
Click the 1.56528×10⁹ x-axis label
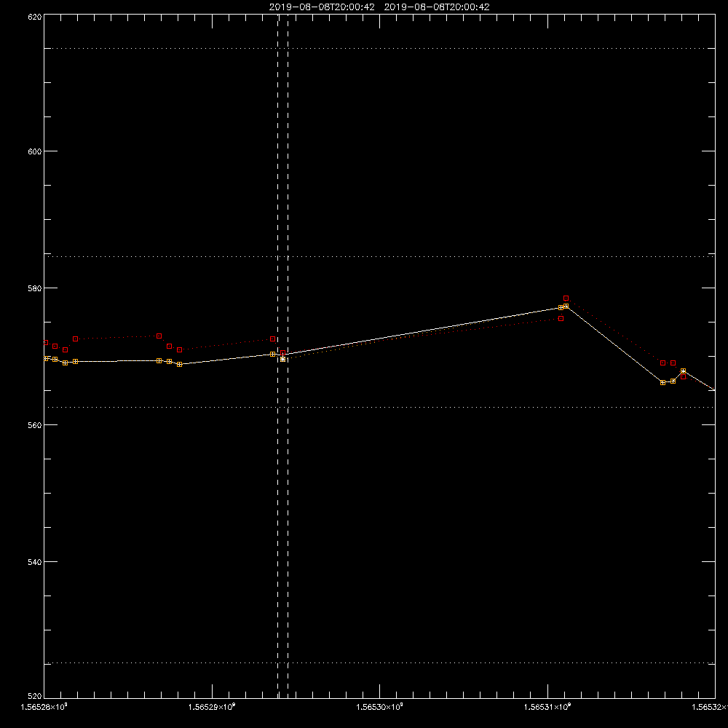(x=44, y=707)
